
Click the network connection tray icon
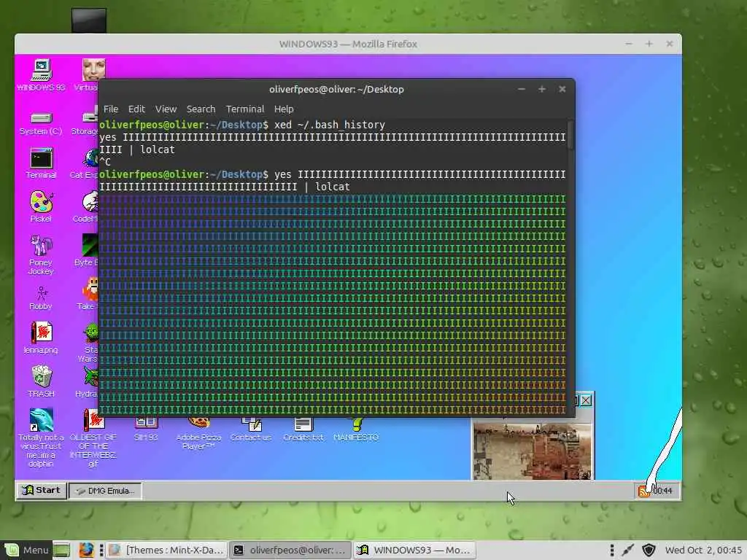(x=628, y=550)
